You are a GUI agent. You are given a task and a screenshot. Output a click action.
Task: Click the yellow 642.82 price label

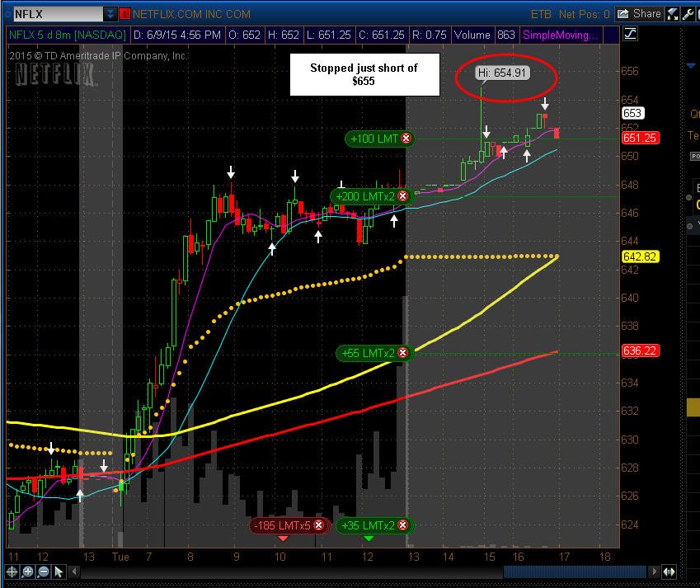tap(640, 256)
